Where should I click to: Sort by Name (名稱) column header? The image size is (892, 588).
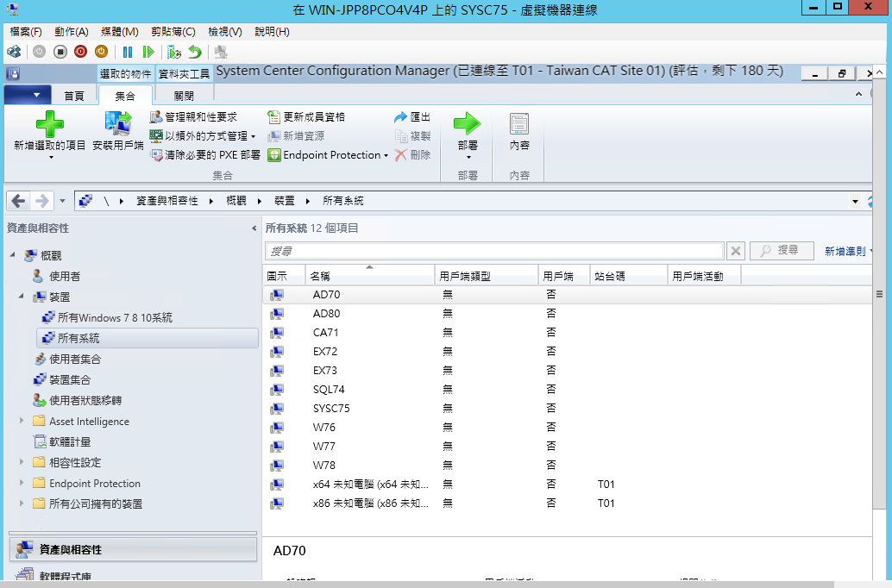[370, 276]
